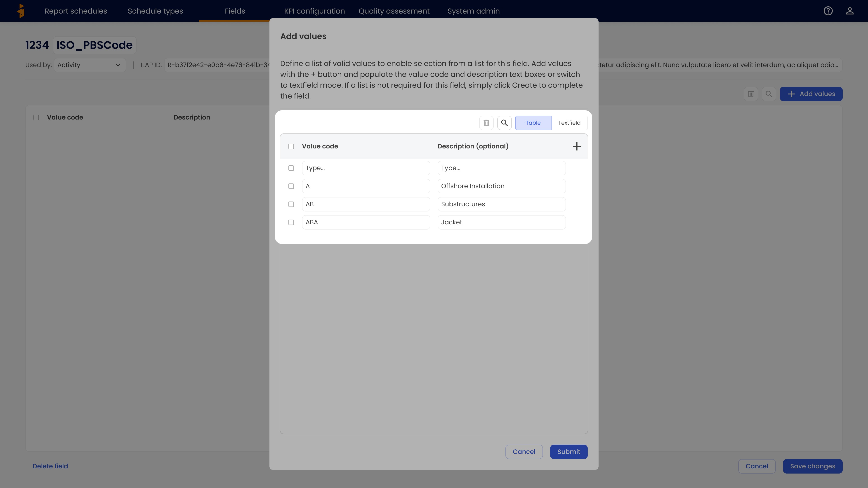Click the Delete field link
Screen dimensions: 868x488
(50, 466)
